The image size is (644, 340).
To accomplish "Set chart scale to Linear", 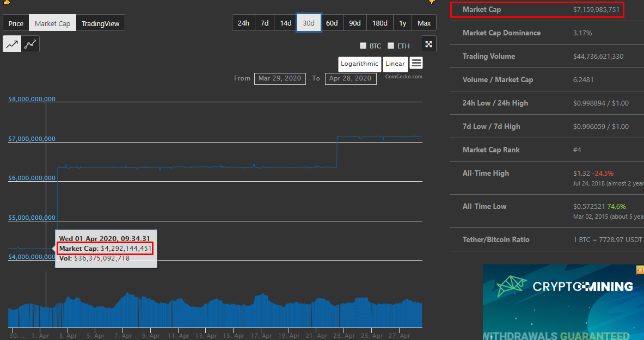I will point(395,64).
